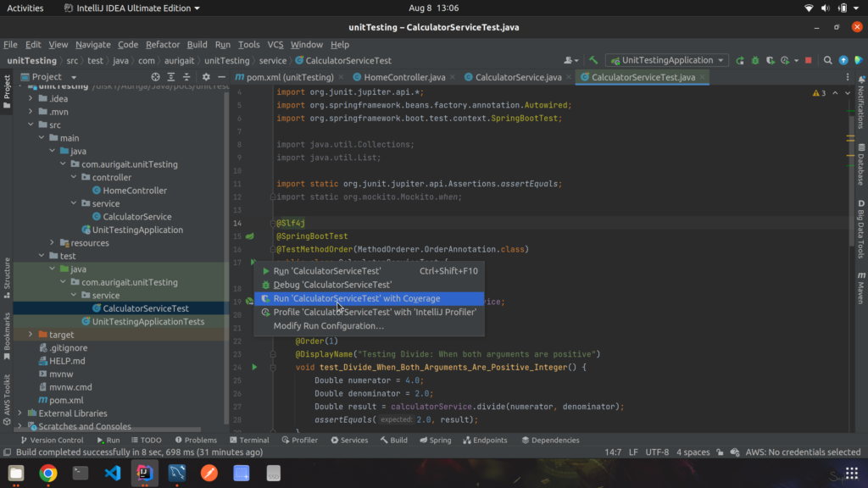
Task: Click AWS: No credentials selected status
Action: [x=803, y=452]
